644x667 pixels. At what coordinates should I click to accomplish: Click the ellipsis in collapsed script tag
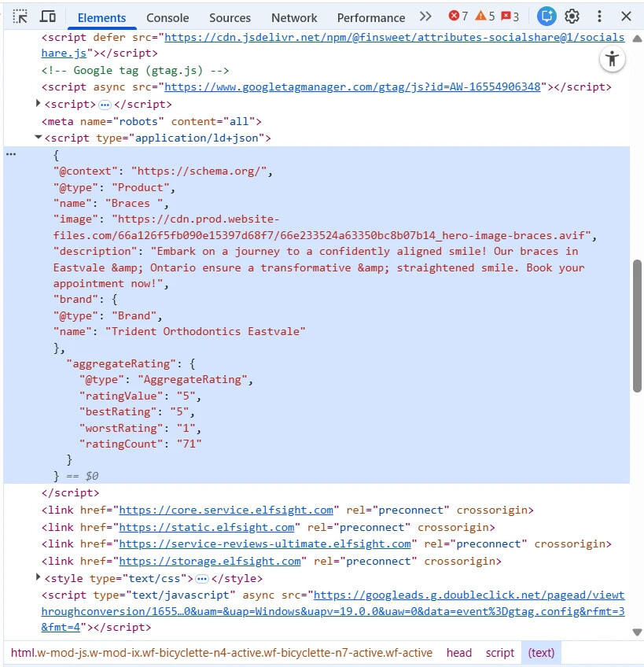pyautogui.click(x=105, y=104)
